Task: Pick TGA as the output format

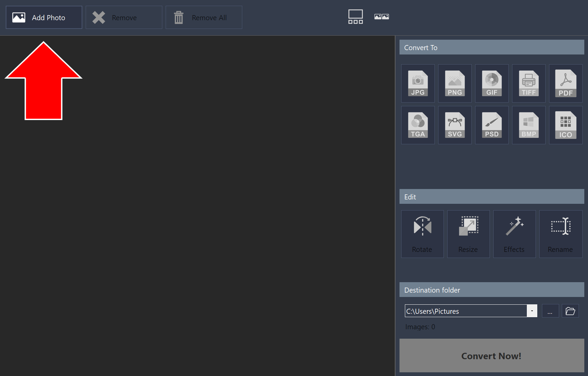Action: (418, 125)
